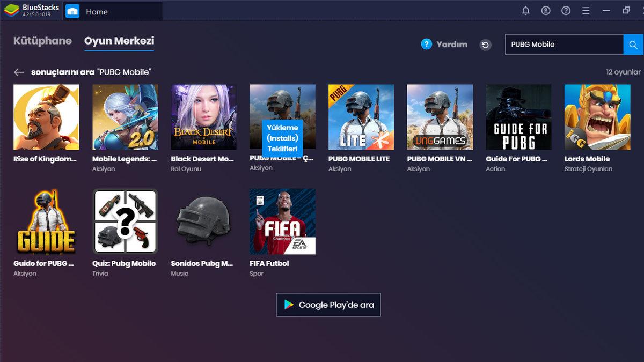Click the PUBG Mobile search input field
This screenshot has width=644, height=362.
click(x=563, y=45)
